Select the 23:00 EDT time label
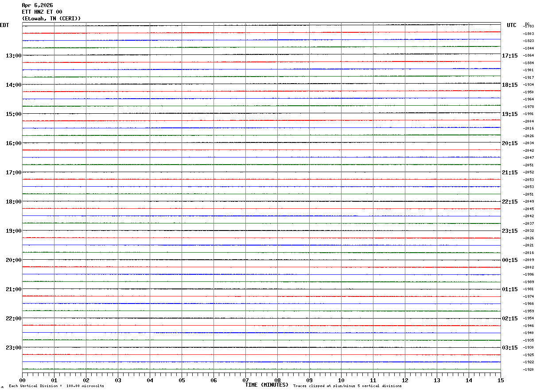This screenshot has width=536, height=392. (x=14, y=348)
